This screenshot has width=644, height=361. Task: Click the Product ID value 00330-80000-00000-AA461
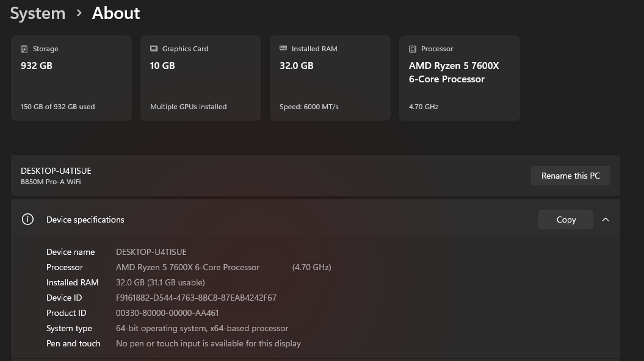(x=167, y=313)
